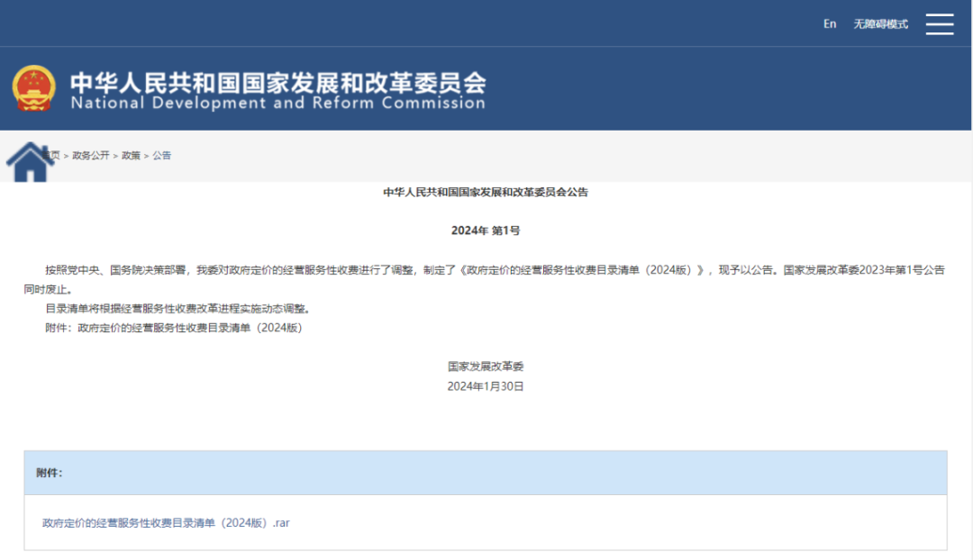Click the announcement title 中华人民共和国国家发展和改革委员会公告
This screenshot has width=973, height=560.
[486, 193]
